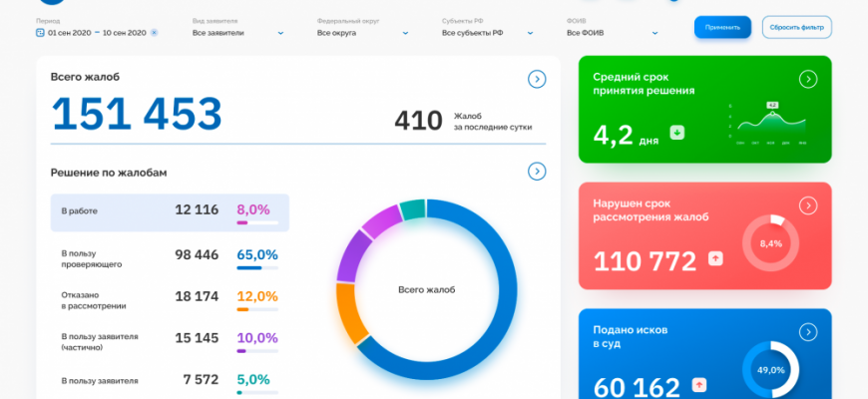Clear the period date range icon

coord(154,33)
